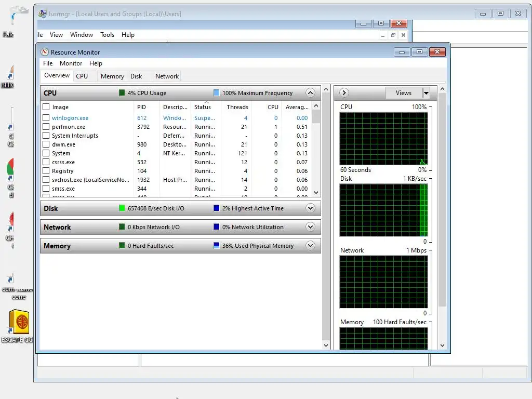
Task: Tick the csrss.exe checkbox
Action: tap(46, 162)
